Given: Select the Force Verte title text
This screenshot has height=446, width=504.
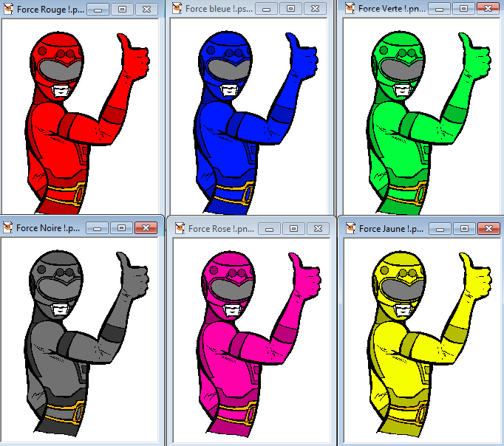Looking at the screenshot, I should pyautogui.click(x=392, y=9).
